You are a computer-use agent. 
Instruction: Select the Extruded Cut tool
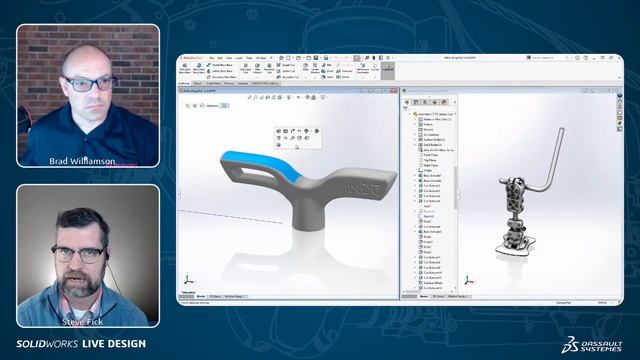click(246, 68)
